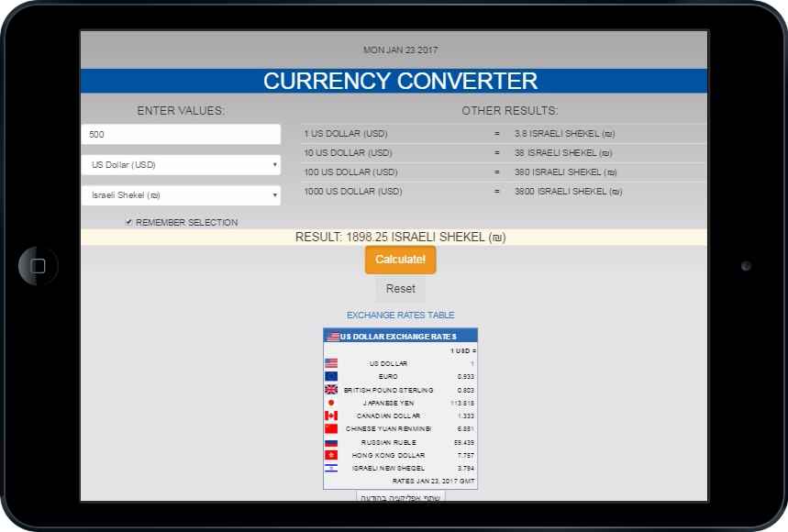
Task: Click the Canadian flag icon
Action: coord(331,416)
